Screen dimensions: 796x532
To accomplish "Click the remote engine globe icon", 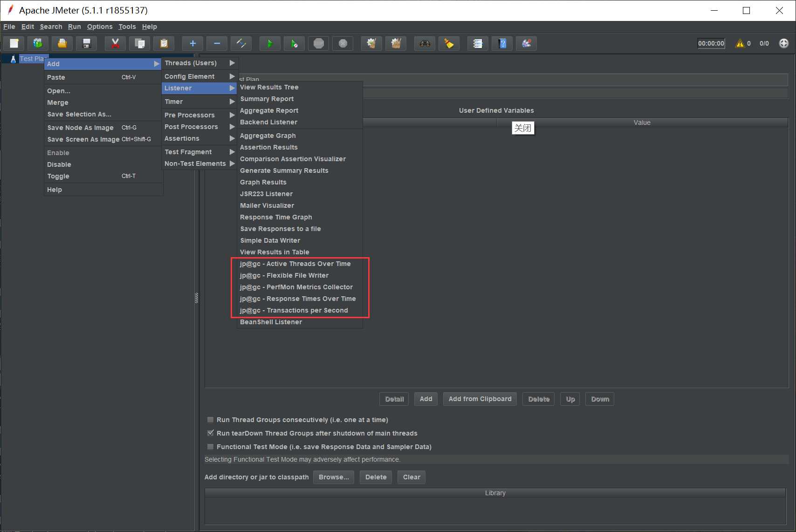I will (x=784, y=43).
